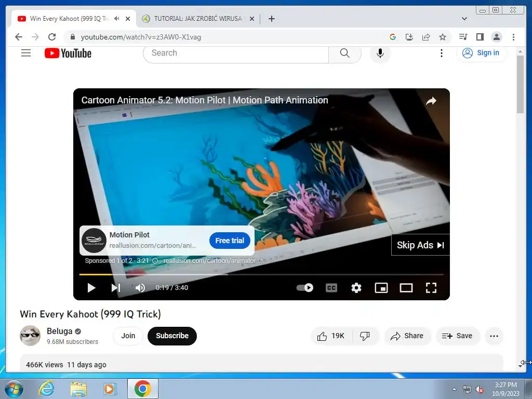Viewport: 532px width, 399px height.
Task: Dislike the video
Action: click(x=365, y=336)
